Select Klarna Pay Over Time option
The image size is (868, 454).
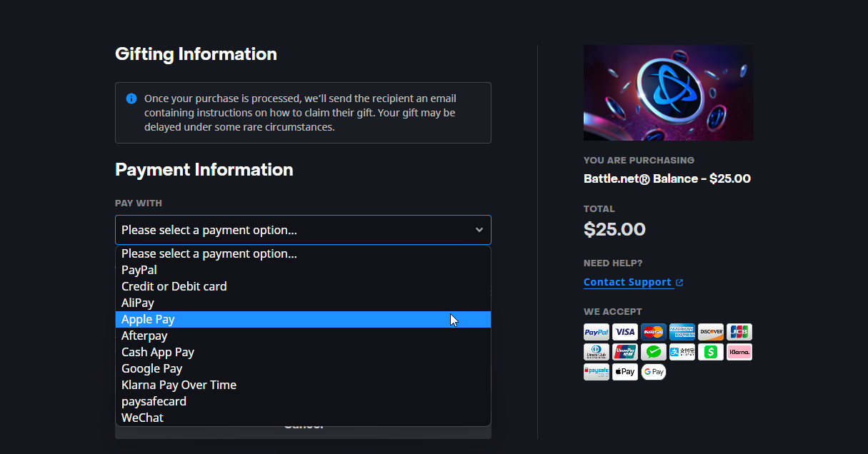tap(179, 385)
